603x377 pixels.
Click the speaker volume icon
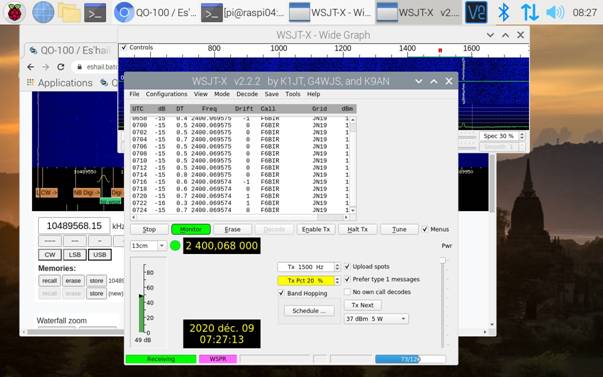(555, 12)
